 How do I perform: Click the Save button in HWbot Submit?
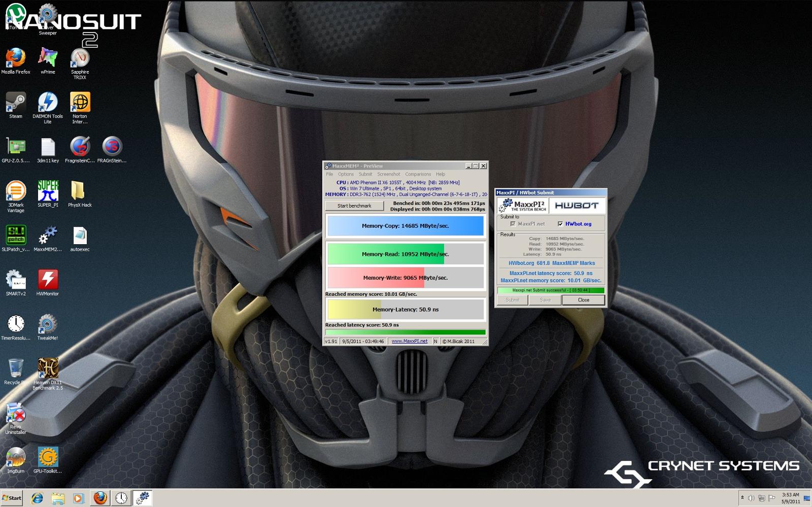[x=545, y=300]
